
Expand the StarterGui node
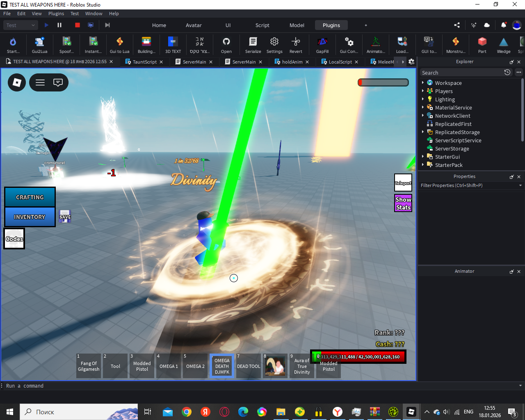point(423,156)
